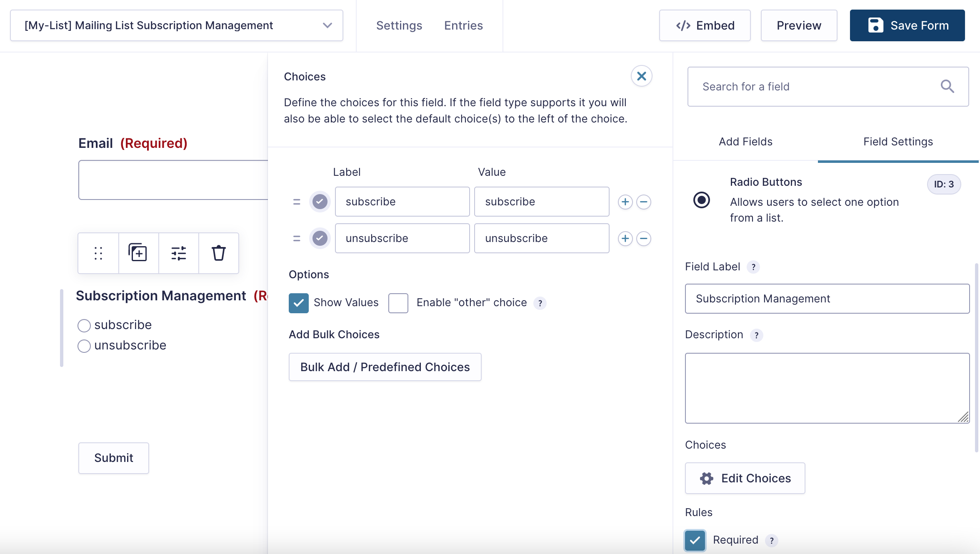Open the Entries menu

click(463, 25)
